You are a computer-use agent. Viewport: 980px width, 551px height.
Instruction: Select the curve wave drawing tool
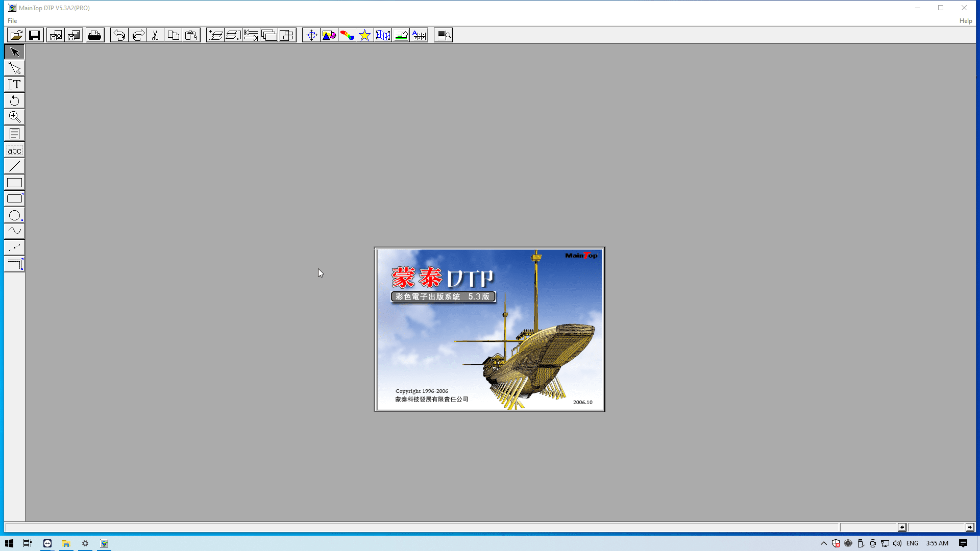click(x=14, y=231)
